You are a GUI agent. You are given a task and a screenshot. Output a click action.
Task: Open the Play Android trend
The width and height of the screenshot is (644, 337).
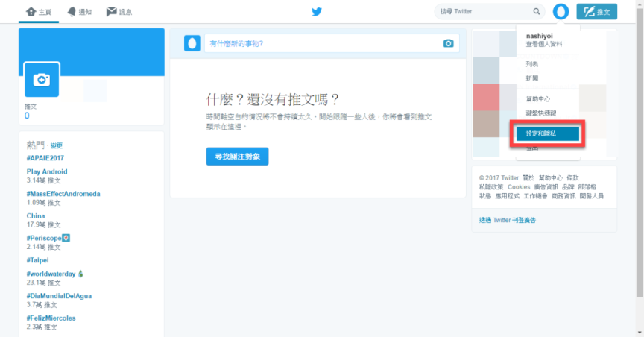[47, 171]
